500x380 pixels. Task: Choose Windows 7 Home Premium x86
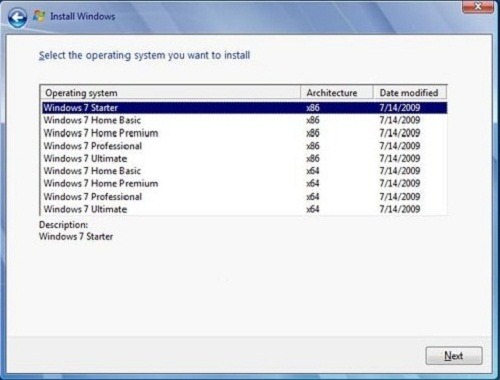click(245, 133)
